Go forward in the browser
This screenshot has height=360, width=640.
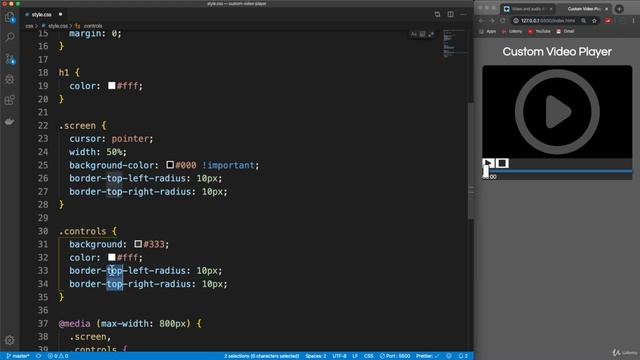pyautogui.click(x=492, y=20)
